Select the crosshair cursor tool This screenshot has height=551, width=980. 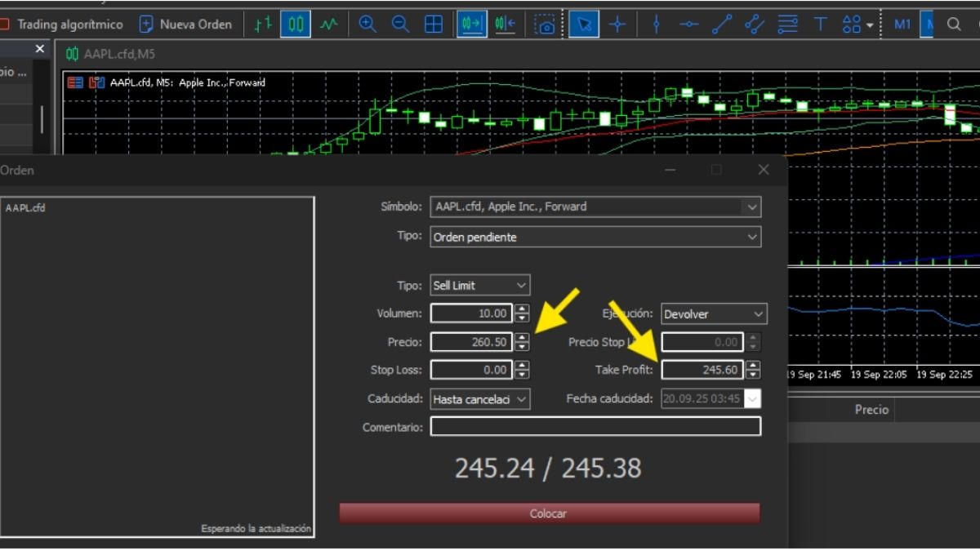click(617, 24)
